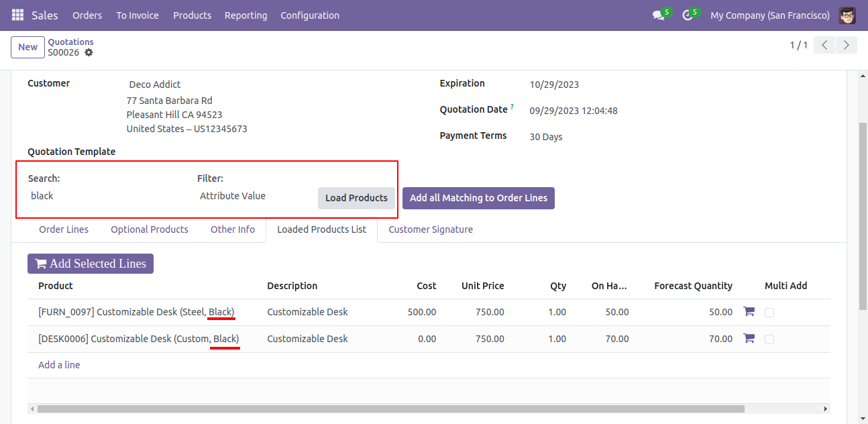Go to the next record arrow

847,45
